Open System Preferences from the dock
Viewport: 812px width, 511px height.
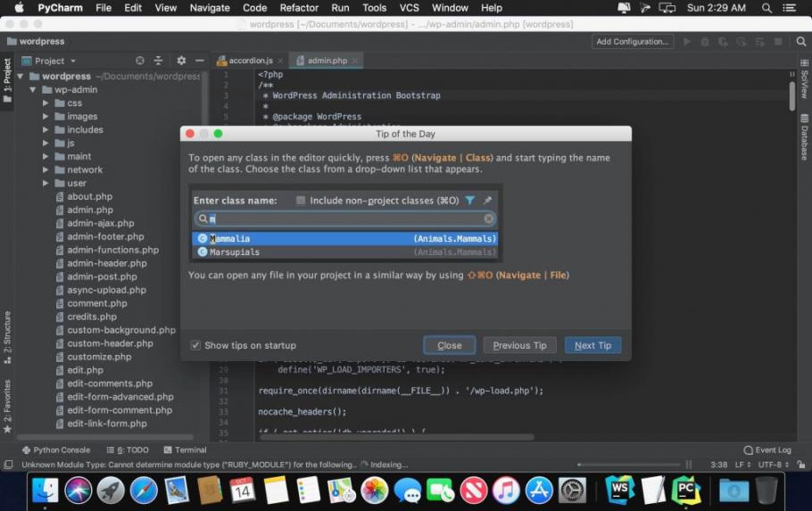pos(572,490)
